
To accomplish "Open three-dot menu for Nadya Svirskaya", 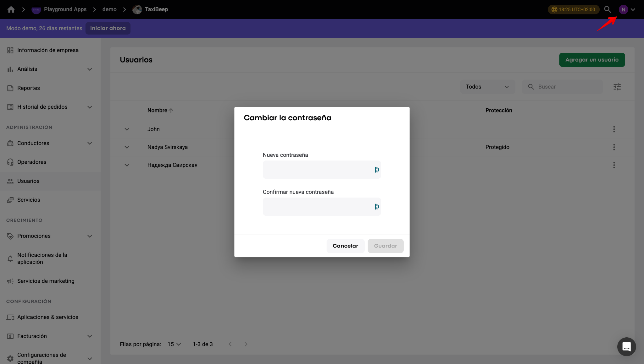I will [x=614, y=147].
